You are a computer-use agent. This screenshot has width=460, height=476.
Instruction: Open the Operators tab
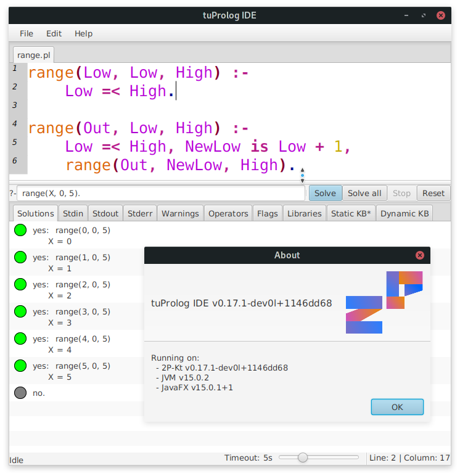click(x=228, y=213)
